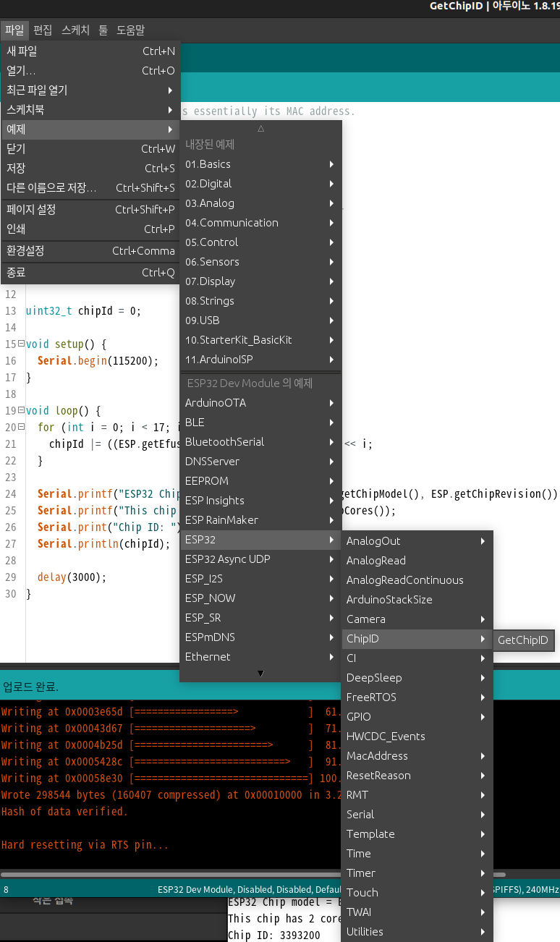Collapse loop() function fold marker
560x942 pixels.
tap(21, 411)
